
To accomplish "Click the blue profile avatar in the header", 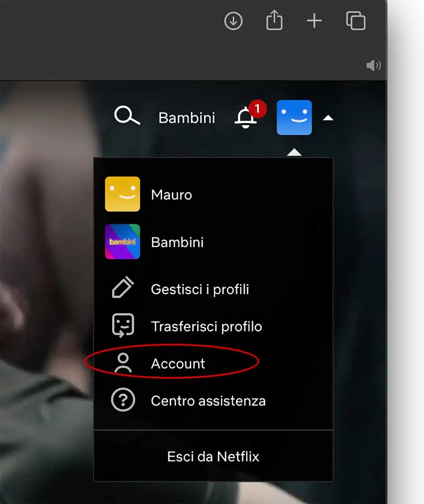I will pos(294,117).
